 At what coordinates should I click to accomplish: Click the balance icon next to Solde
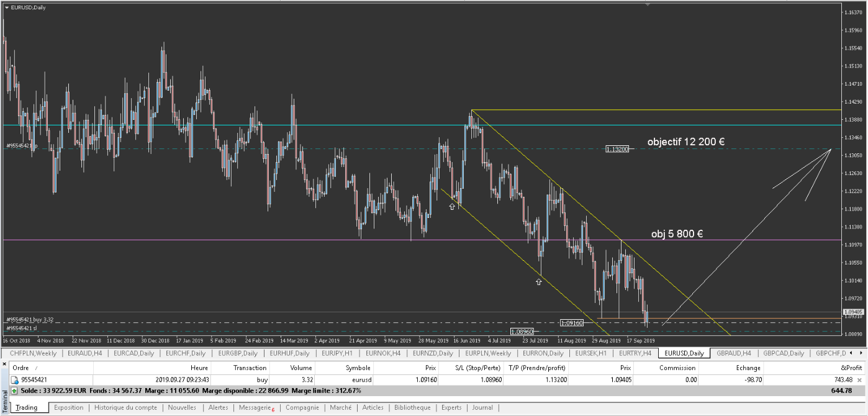pyautogui.click(x=14, y=391)
